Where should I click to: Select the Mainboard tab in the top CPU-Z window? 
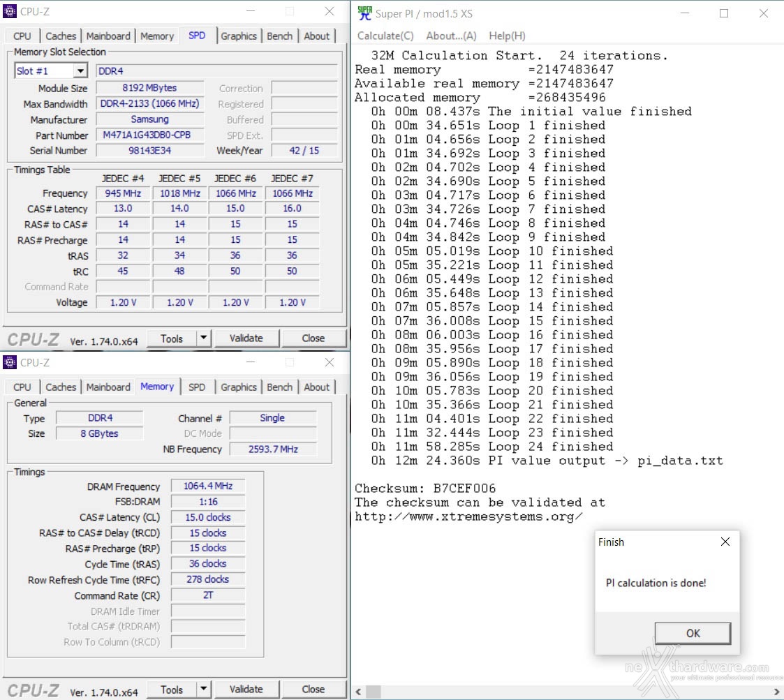108,36
